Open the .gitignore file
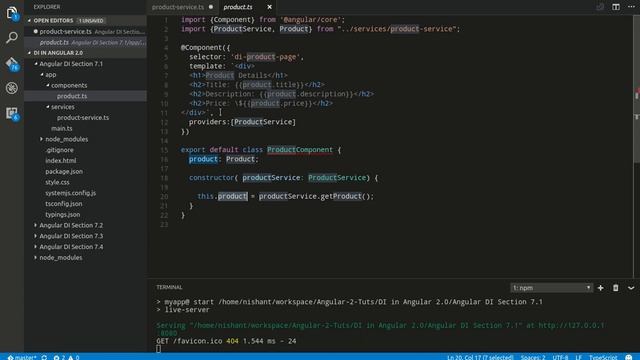640x360 pixels. click(x=60, y=150)
